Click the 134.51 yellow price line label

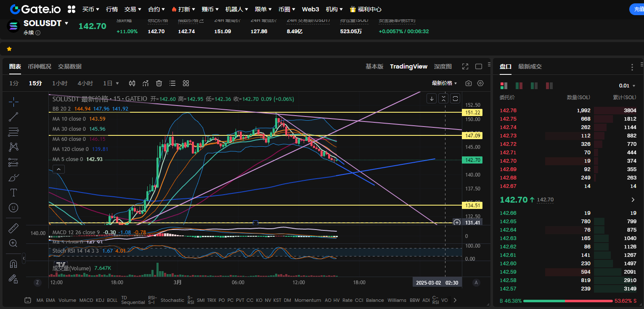pos(472,205)
